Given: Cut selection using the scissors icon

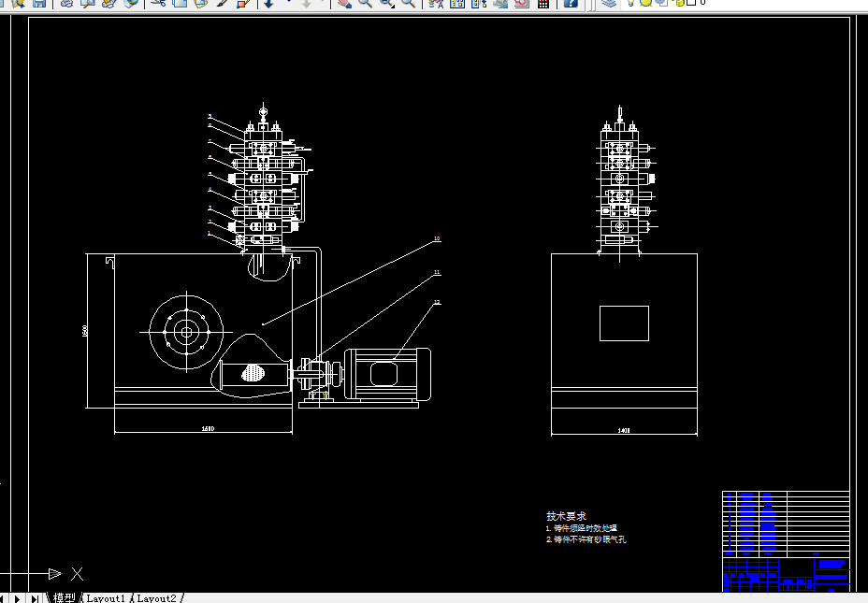Looking at the screenshot, I should point(158,3).
